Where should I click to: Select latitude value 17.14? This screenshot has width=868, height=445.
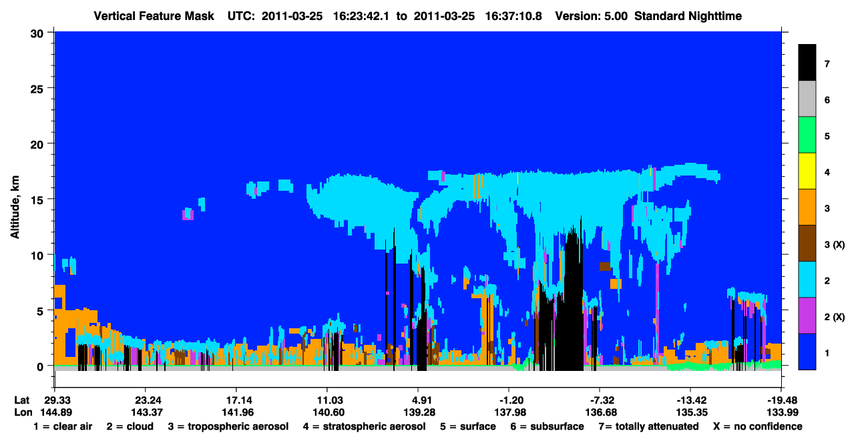[236, 400]
